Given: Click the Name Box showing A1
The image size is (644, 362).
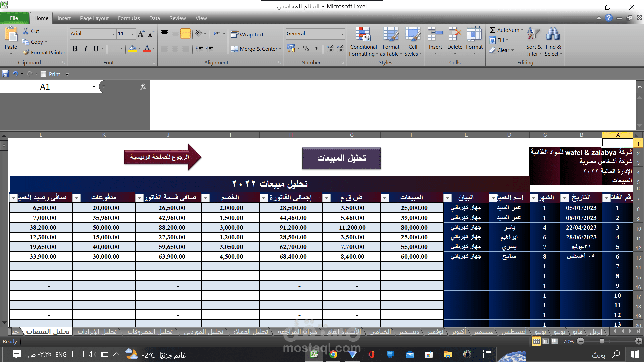Looking at the screenshot, I should tap(45, 87).
